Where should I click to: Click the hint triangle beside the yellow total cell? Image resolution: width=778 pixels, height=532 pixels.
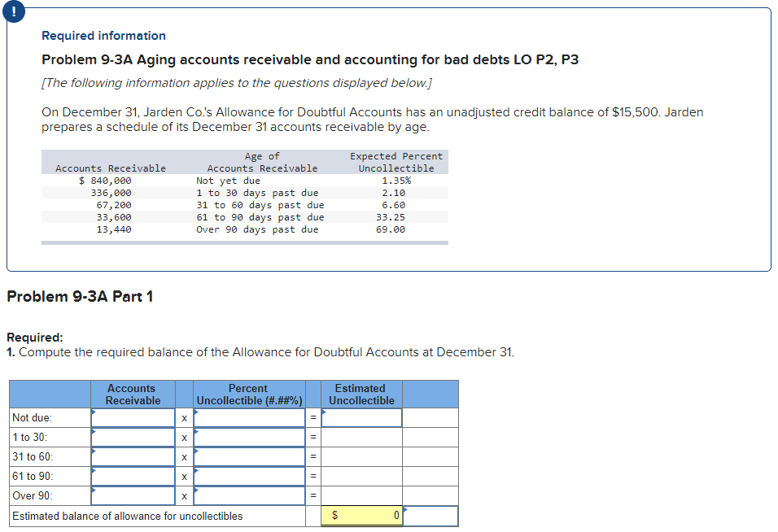coord(406,509)
